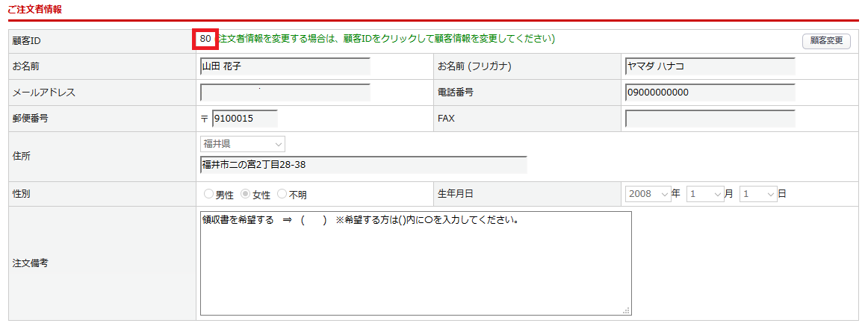The image size is (868, 329).
Task: Select the 男性 radio button
Action: [209, 195]
